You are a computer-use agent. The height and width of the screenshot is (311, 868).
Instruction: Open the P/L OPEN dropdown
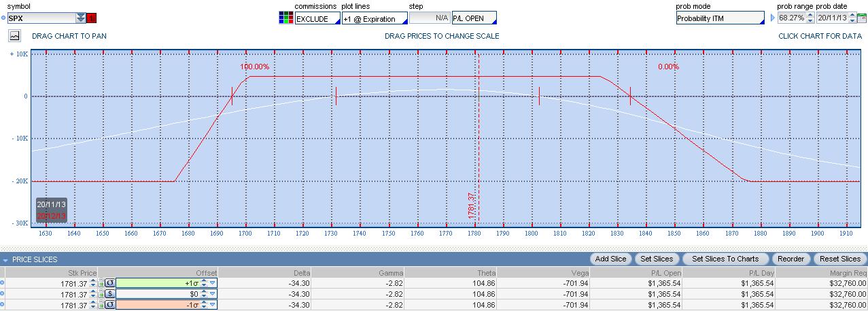tap(474, 18)
